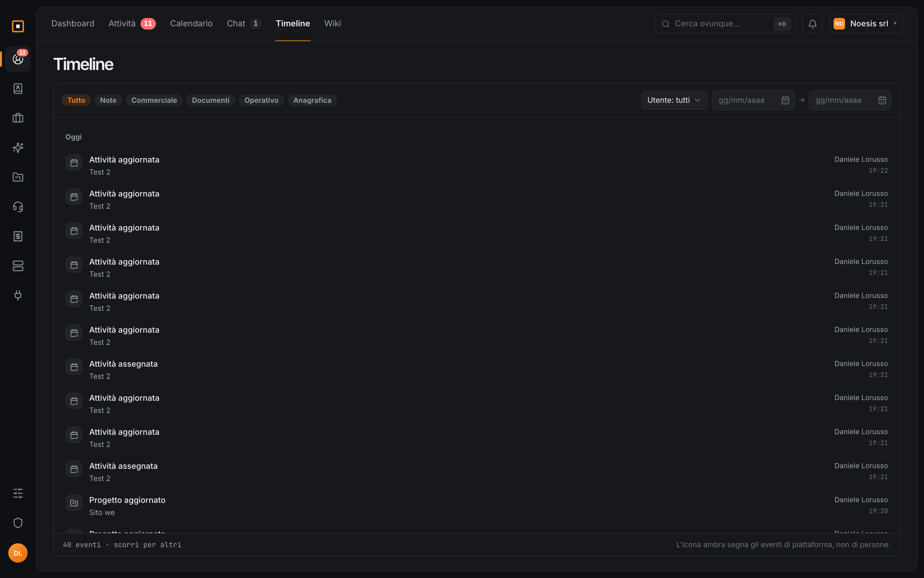Click the start date gg/mm/aaaa field
The height and width of the screenshot is (578, 924).
point(753,100)
